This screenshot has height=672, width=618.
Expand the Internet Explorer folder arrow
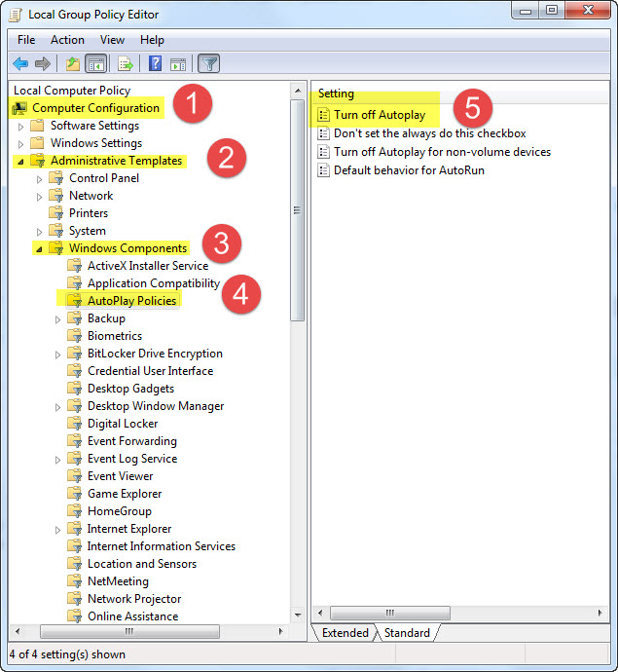[x=58, y=529]
